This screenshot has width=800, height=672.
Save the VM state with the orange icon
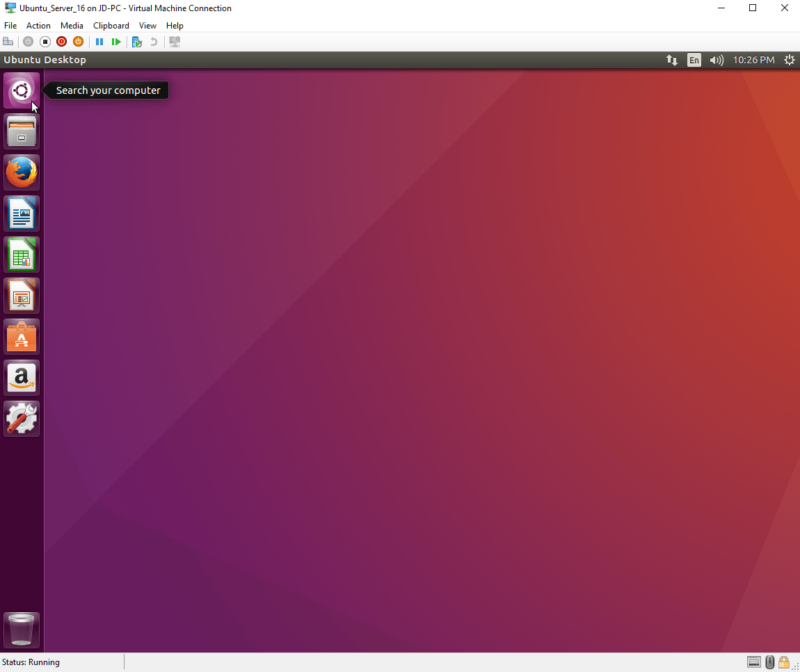click(78, 42)
